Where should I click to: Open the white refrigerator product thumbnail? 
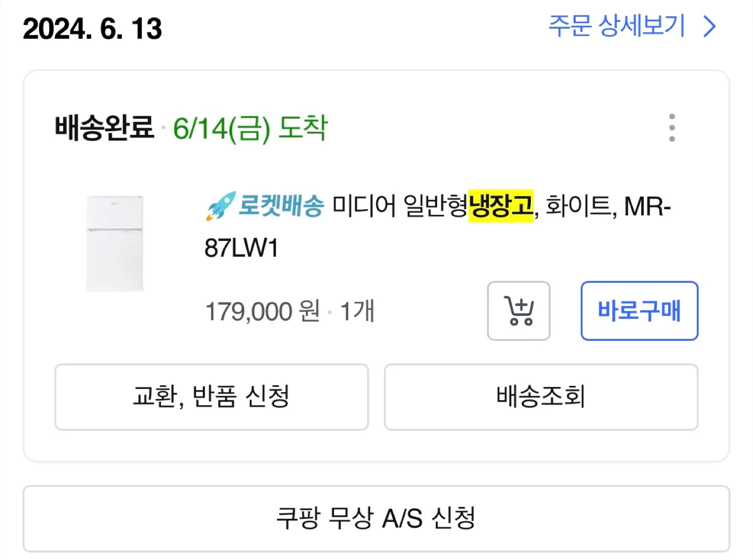(115, 243)
